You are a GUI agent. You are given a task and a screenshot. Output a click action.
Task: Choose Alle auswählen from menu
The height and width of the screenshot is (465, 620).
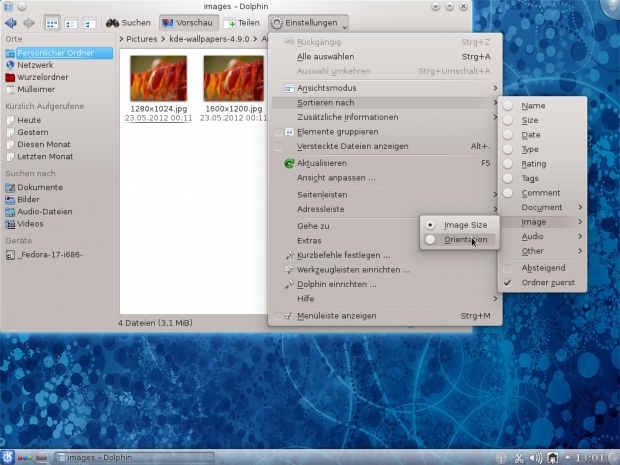[x=325, y=57]
